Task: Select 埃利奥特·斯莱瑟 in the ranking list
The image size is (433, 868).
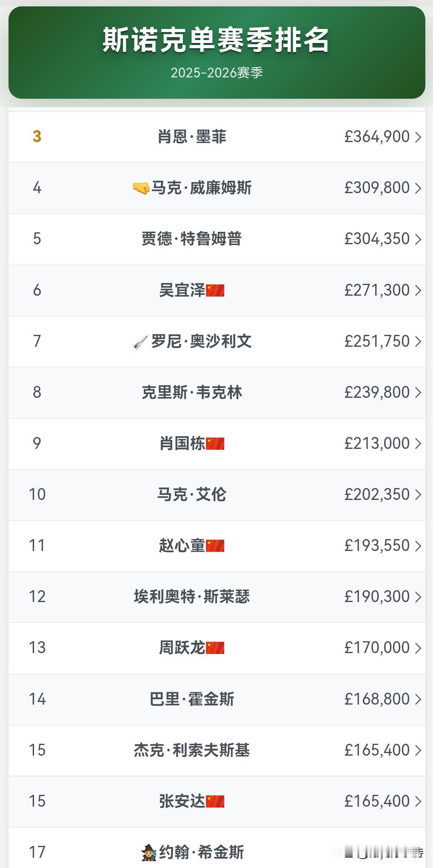Action: 192,597
